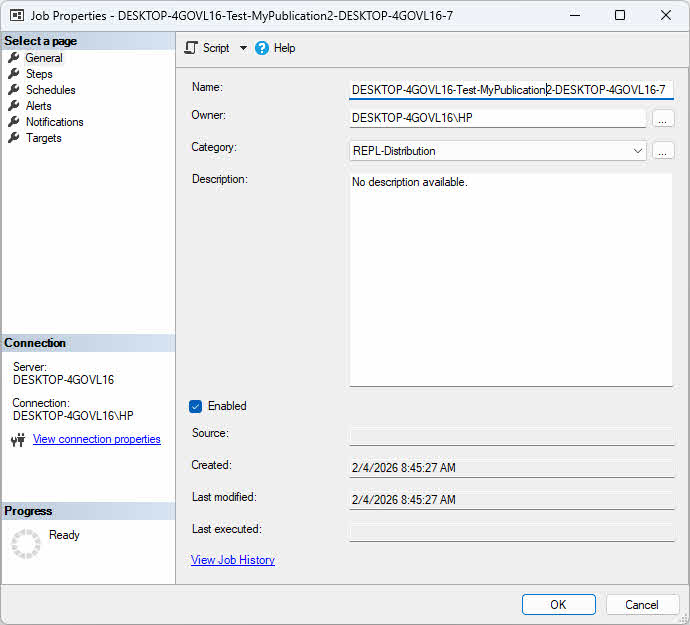Click inside the Description text area
690x625 pixels.
pyautogui.click(x=511, y=280)
